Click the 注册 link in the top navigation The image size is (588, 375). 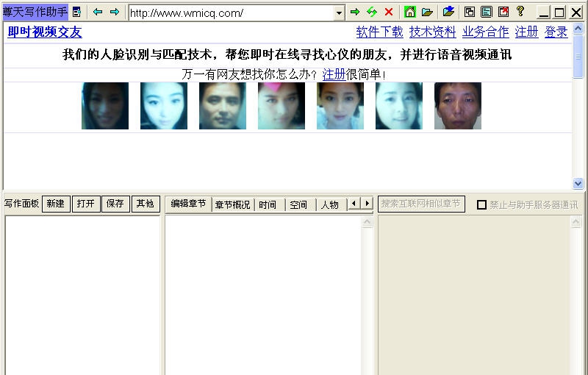coord(526,32)
